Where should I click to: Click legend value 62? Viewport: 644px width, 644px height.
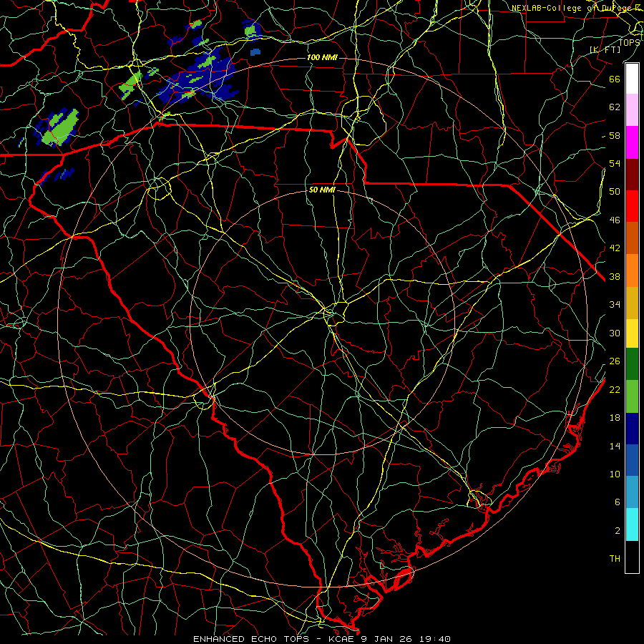[615, 107]
